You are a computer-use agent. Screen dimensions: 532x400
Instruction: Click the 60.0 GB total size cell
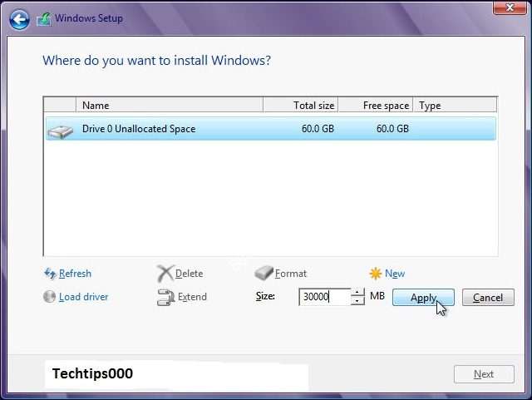[318, 129]
